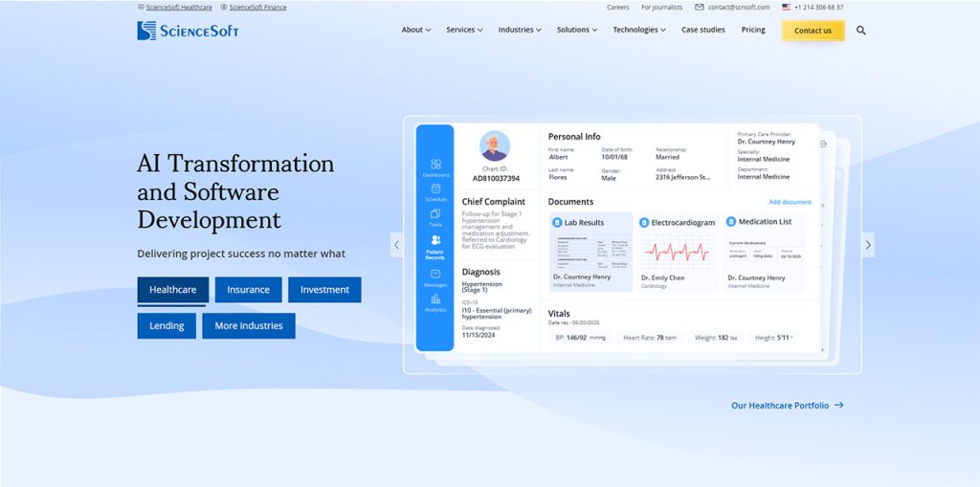Image resolution: width=980 pixels, height=487 pixels.
Task: Click the Lab Results document icon
Action: [x=557, y=223]
